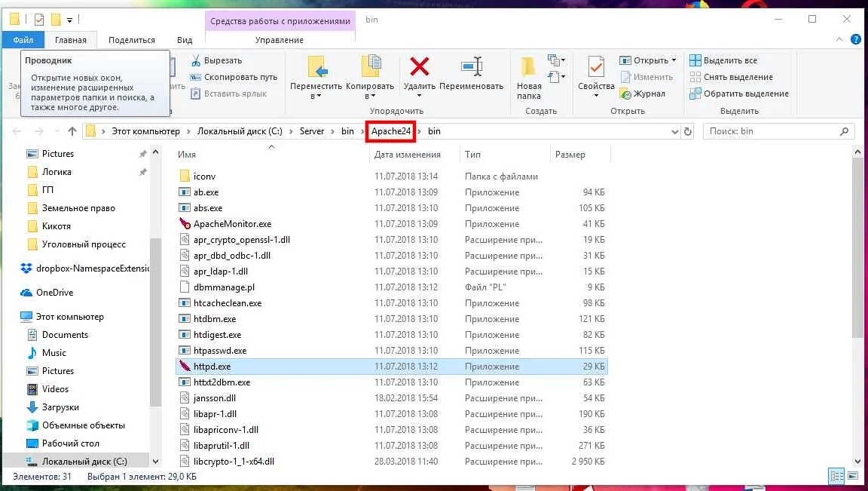
Task: Click the red X Удалить icon
Action: (x=419, y=66)
